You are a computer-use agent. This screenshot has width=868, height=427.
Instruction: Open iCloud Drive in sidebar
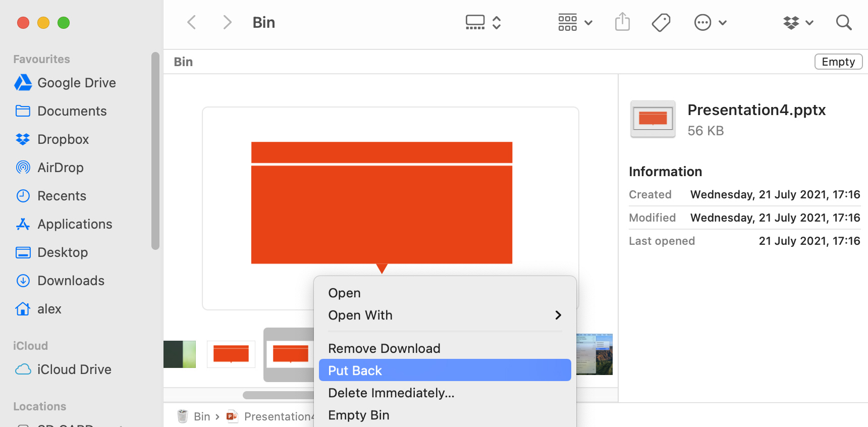point(74,369)
